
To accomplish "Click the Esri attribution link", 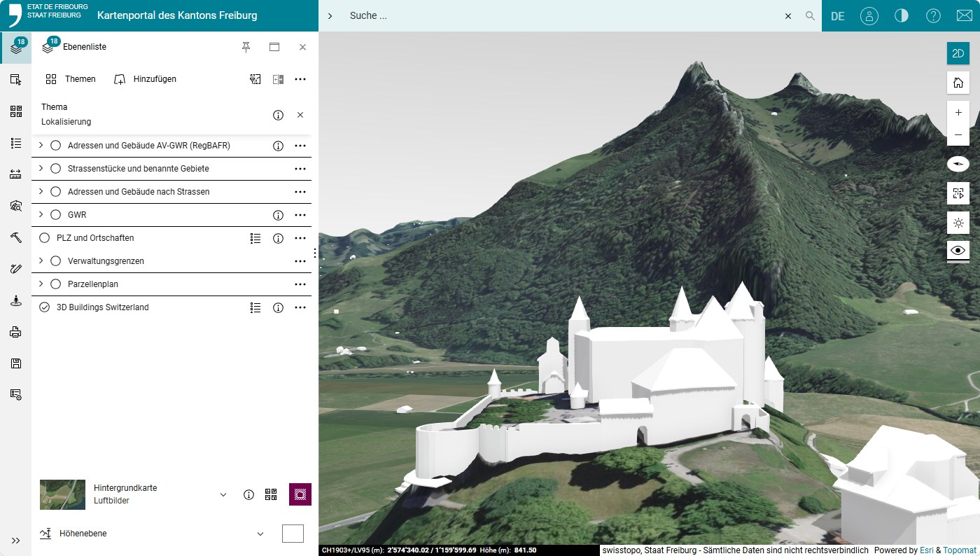I will 926,550.
